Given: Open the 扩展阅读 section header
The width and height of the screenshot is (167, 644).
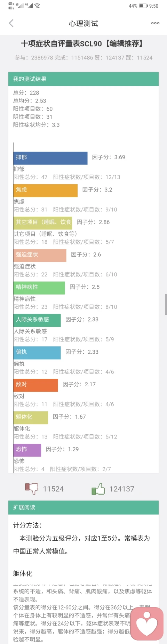Looking at the screenshot, I should [83, 507].
